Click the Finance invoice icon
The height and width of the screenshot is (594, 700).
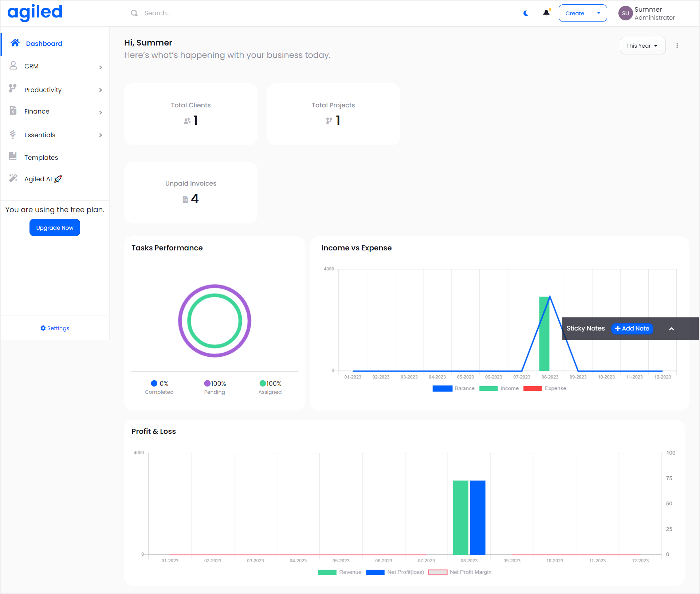(x=13, y=111)
